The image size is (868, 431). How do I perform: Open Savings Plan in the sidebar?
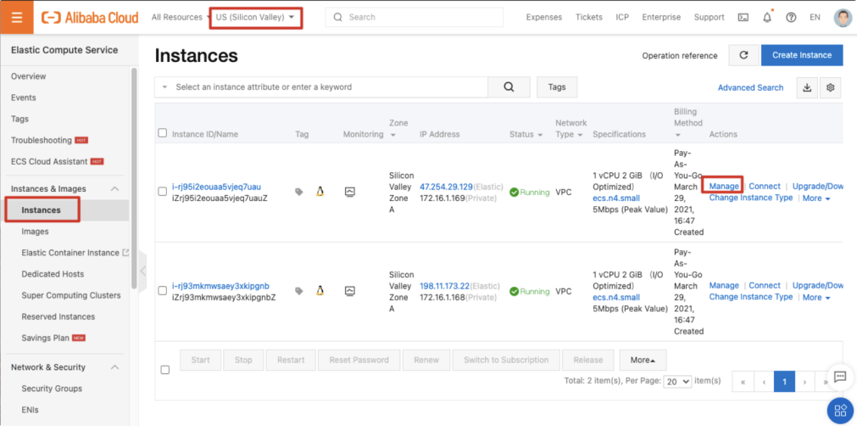coord(46,338)
